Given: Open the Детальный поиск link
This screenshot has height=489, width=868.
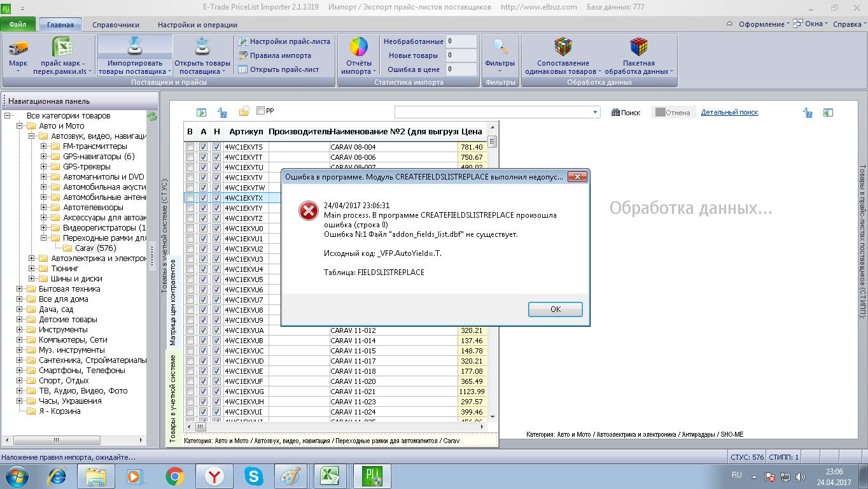Looking at the screenshot, I should tap(730, 113).
